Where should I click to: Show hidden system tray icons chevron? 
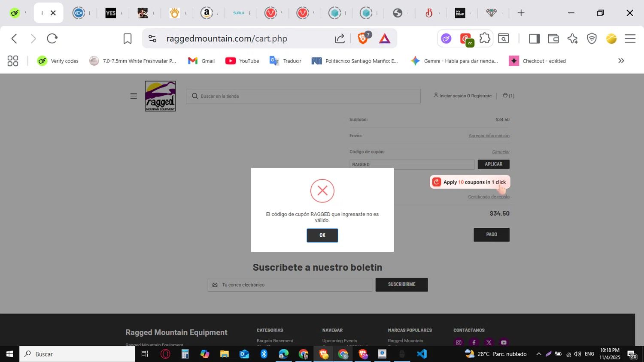coord(539,354)
